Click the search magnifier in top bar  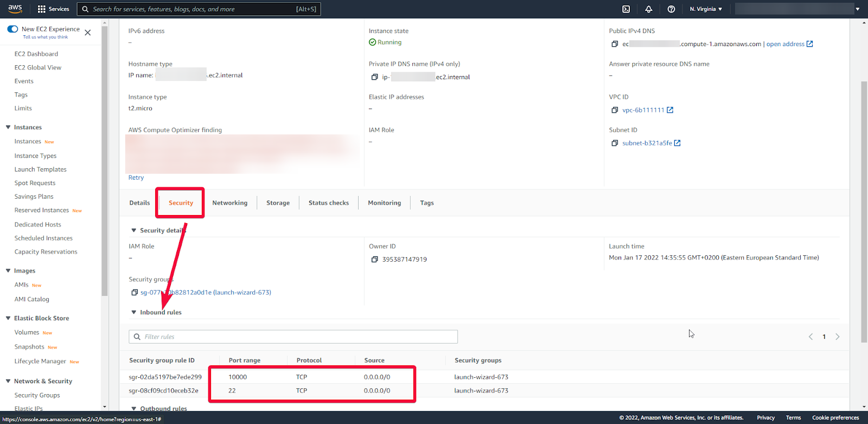[x=85, y=9]
